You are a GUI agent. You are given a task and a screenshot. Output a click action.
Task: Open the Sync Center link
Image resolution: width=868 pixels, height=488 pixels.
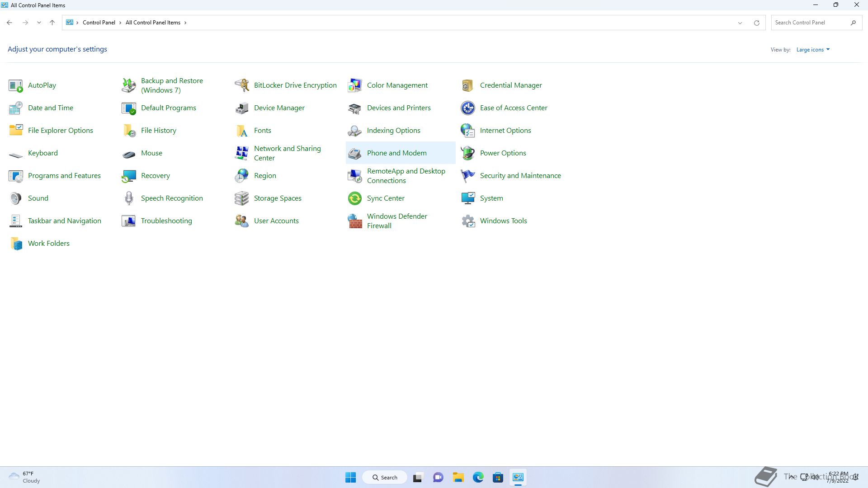click(386, 198)
